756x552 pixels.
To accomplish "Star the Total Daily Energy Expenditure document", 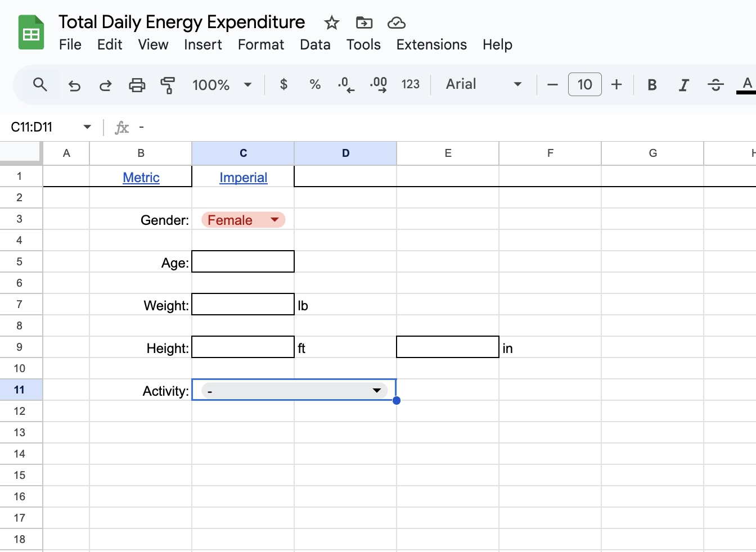I will tap(332, 23).
